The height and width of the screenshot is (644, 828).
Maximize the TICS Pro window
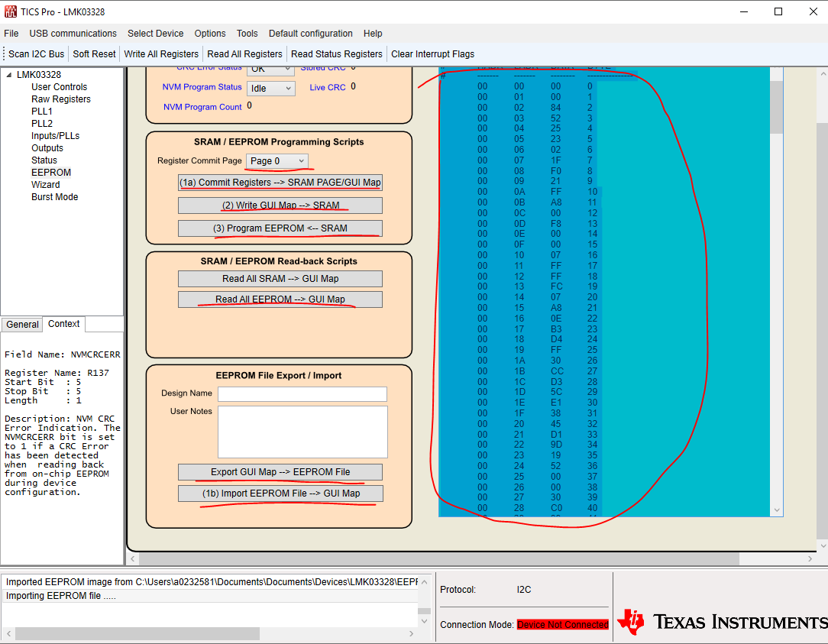click(x=778, y=11)
